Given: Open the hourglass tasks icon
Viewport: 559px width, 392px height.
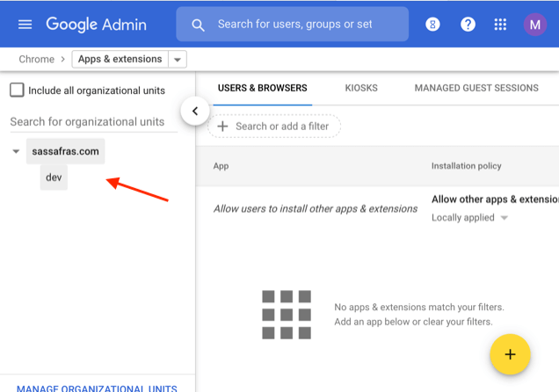Looking at the screenshot, I should (432, 25).
